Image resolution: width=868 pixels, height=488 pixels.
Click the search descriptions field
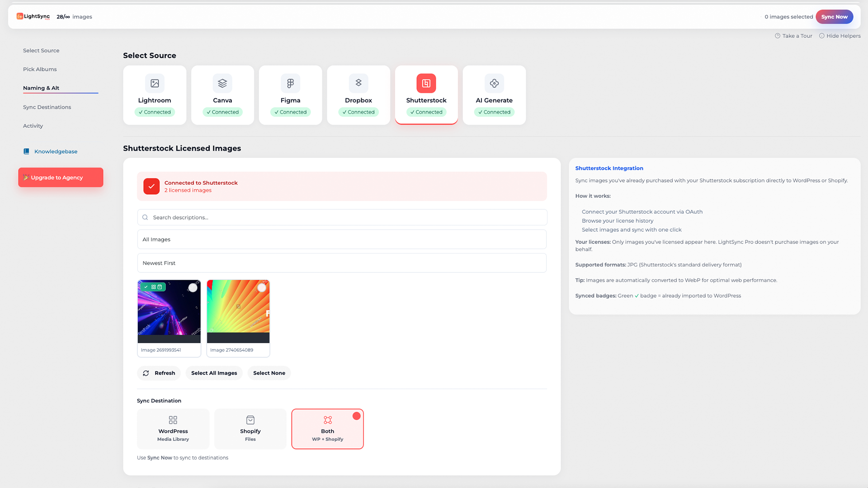(342, 217)
